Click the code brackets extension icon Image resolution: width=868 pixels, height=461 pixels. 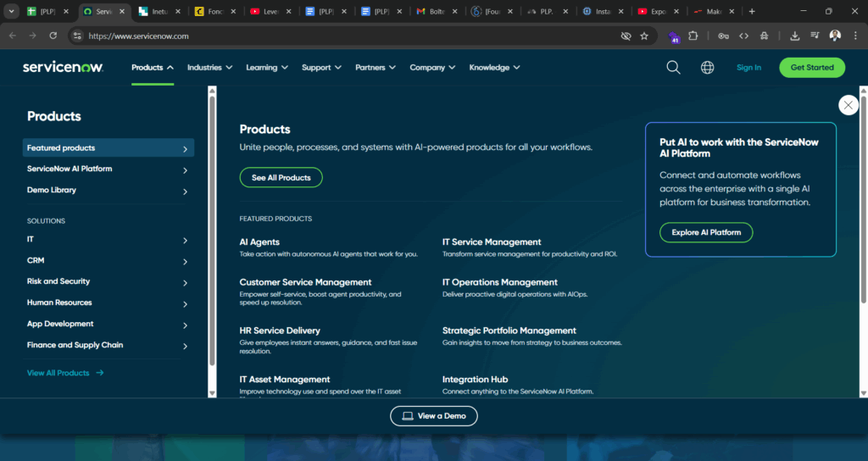tap(744, 36)
